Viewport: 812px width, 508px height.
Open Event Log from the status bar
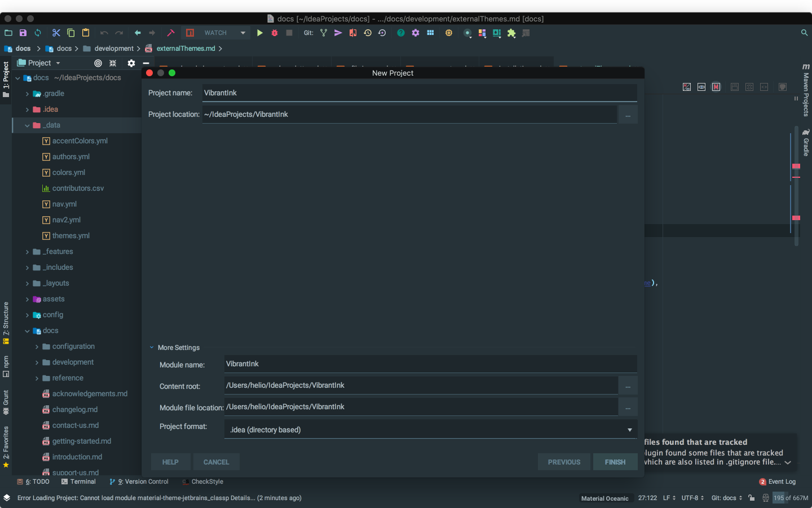point(782,481)
